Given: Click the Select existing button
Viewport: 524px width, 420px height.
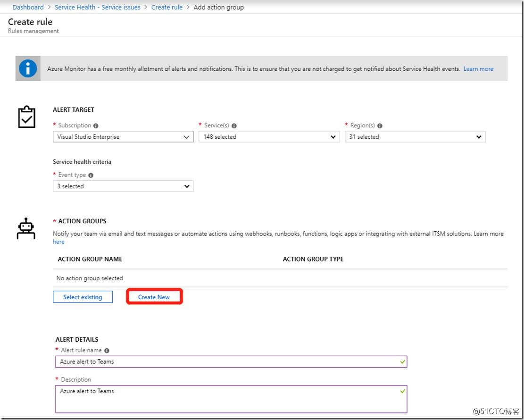Looking at the screenshot, I should 83,297.
